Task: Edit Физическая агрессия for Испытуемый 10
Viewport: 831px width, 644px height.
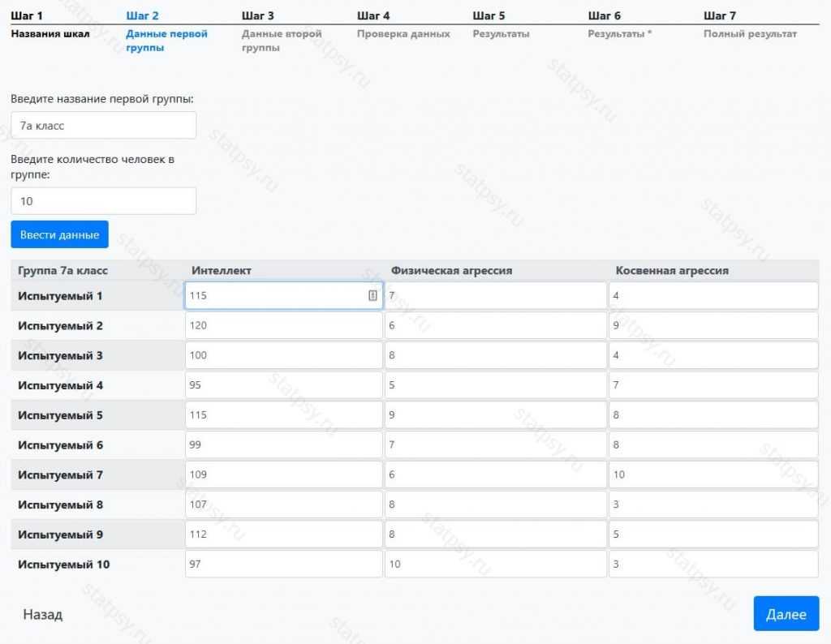Action: [496, 565]
